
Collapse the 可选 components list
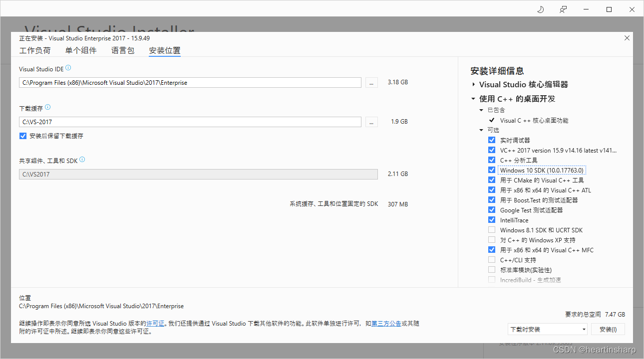pyautogui.click(x=481, y=130)
